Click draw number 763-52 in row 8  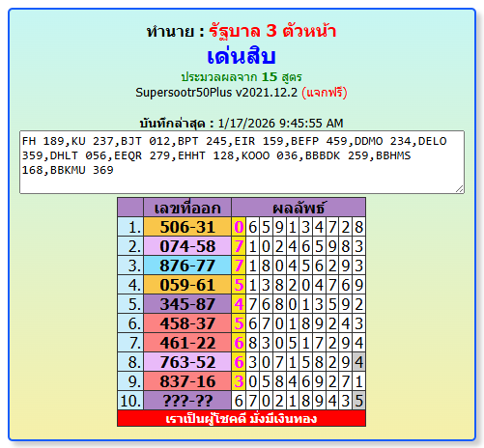click(x=187, y=362)
